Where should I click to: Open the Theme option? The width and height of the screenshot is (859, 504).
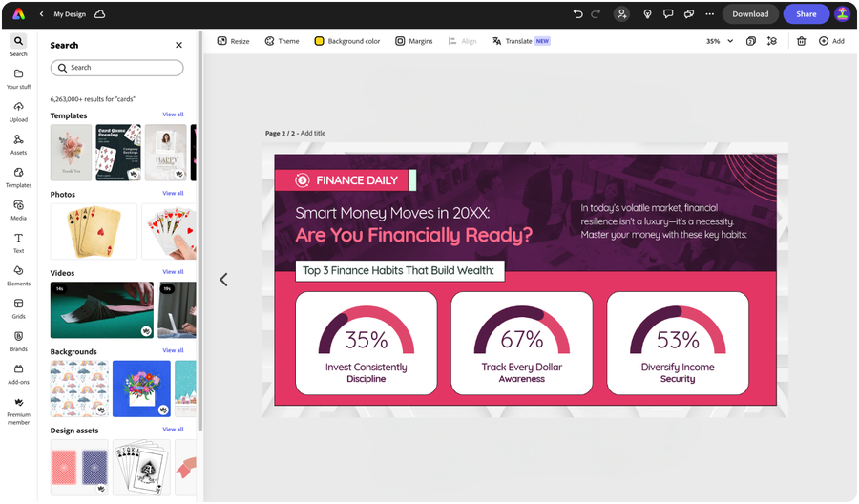(x=283, y=41)
